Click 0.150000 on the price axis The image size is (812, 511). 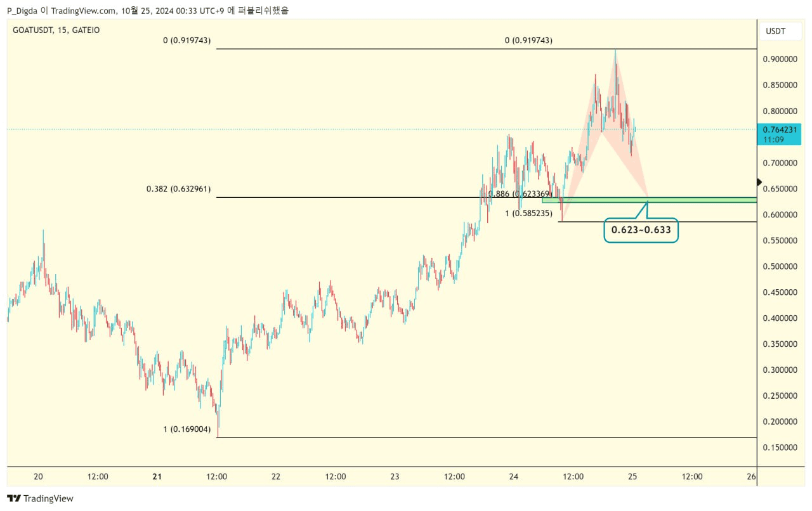point(780,448)
